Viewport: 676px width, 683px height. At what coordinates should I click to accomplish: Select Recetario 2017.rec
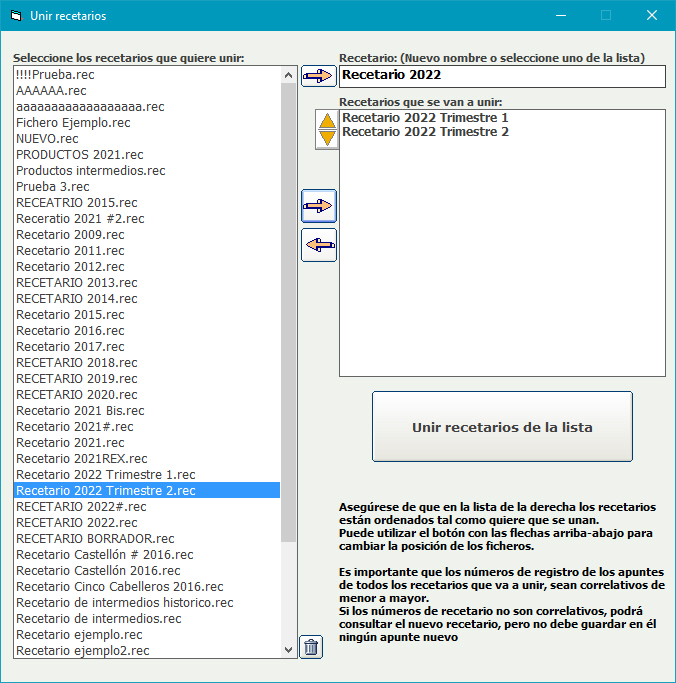[147, 347]
